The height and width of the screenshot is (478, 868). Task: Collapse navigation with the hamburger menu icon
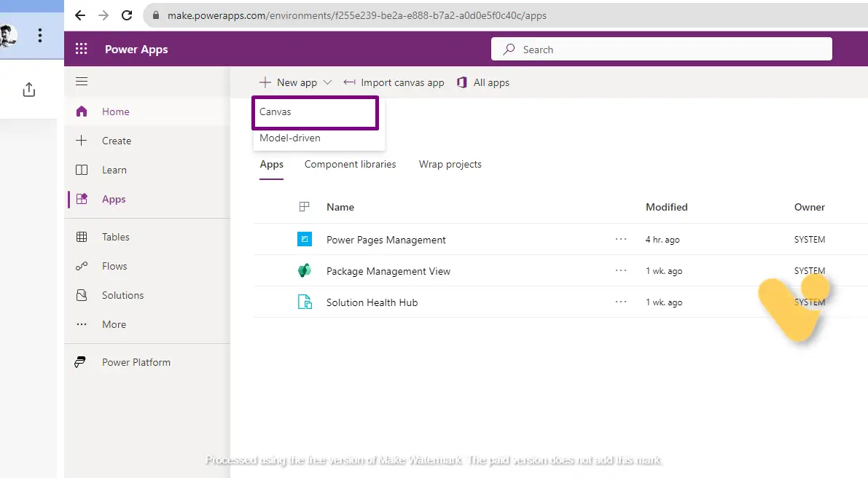point(82,82)
